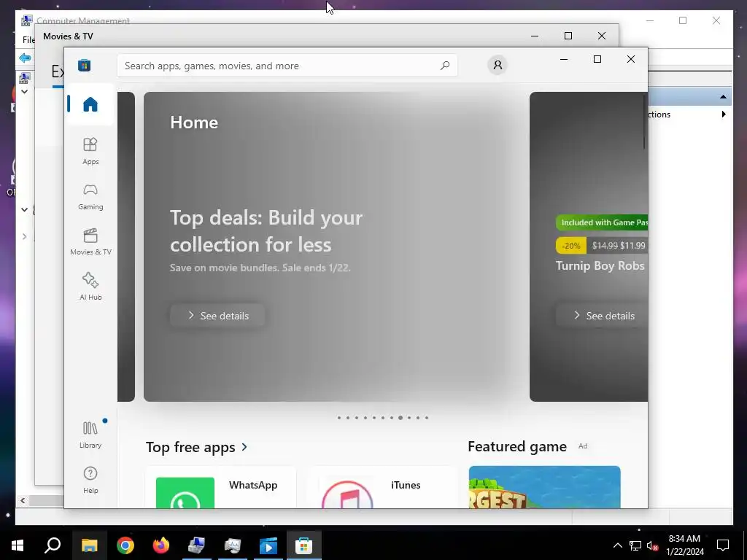
Task: Show hidden system tray icons
Action: pyautogui.click(x=617, y=545)
